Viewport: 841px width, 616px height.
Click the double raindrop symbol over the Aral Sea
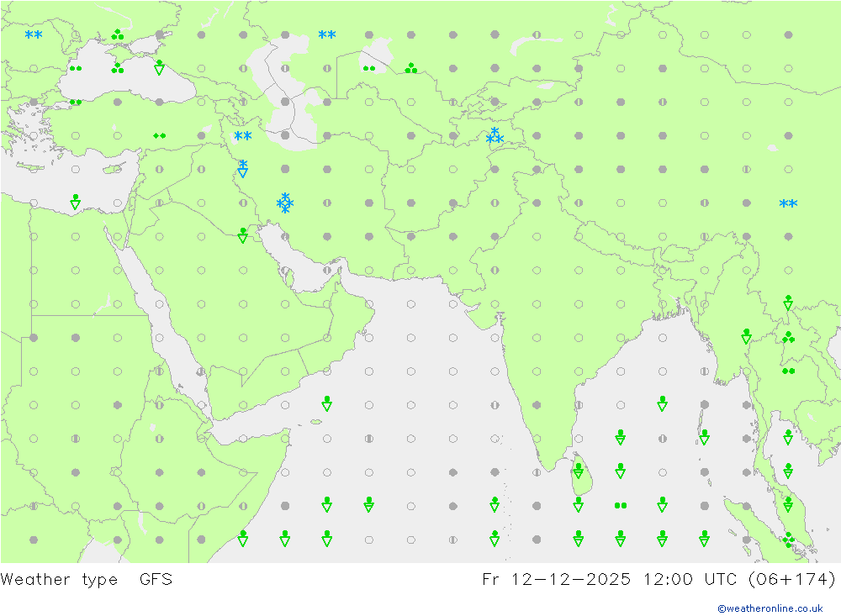[x=369, y=69]
